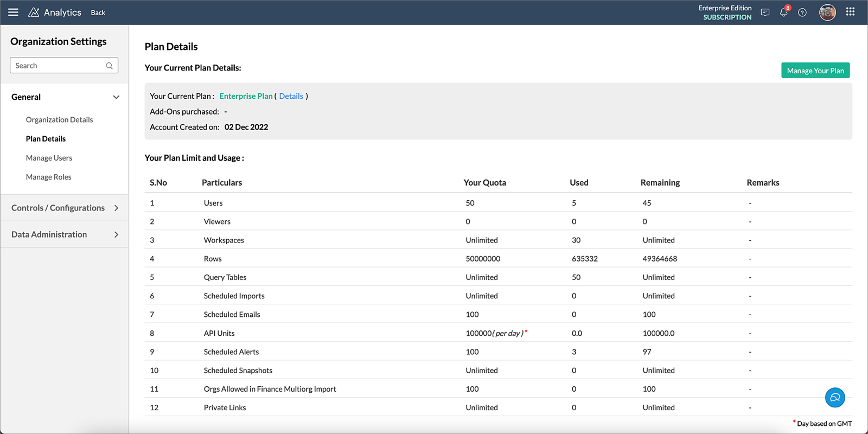Open the notifications bell
The image size is (868, 434).
click(784, 12)
